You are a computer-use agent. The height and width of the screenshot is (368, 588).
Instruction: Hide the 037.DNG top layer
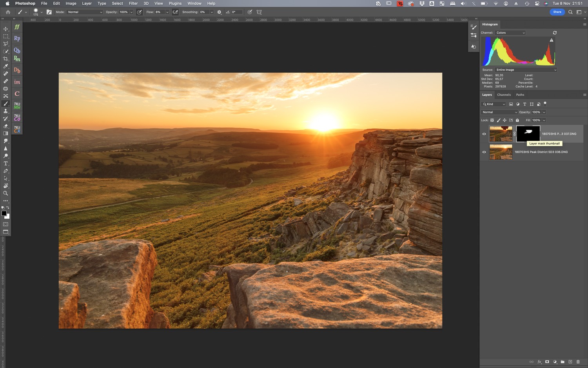[x=484, y=134]
